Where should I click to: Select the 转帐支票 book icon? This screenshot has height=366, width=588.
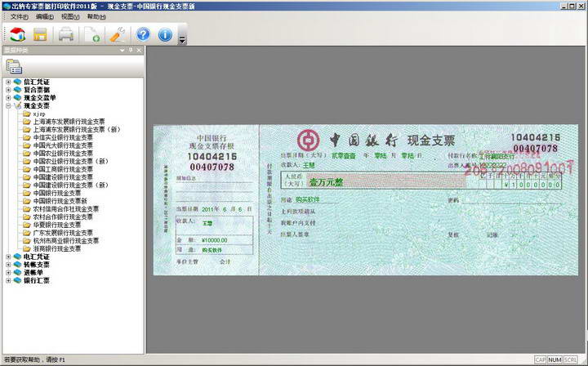17,265
